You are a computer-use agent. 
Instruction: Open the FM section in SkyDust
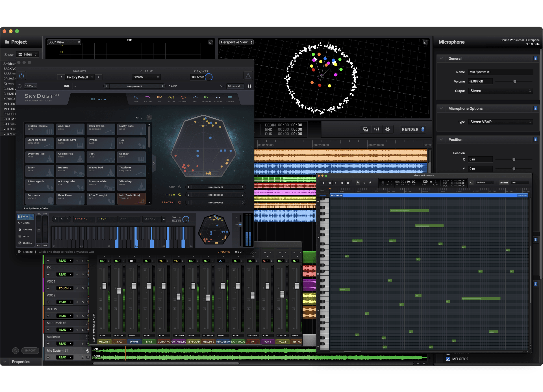pos(160,99)
